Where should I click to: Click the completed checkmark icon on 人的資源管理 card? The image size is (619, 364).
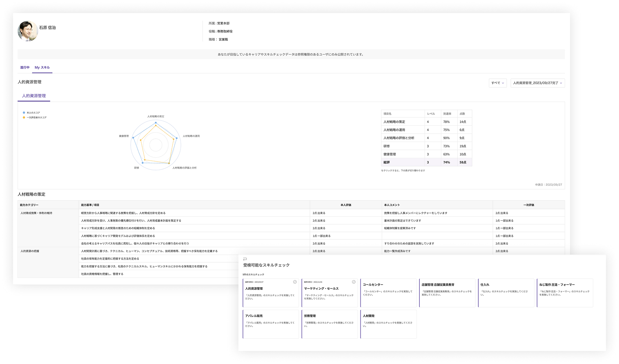coord(295,282)
